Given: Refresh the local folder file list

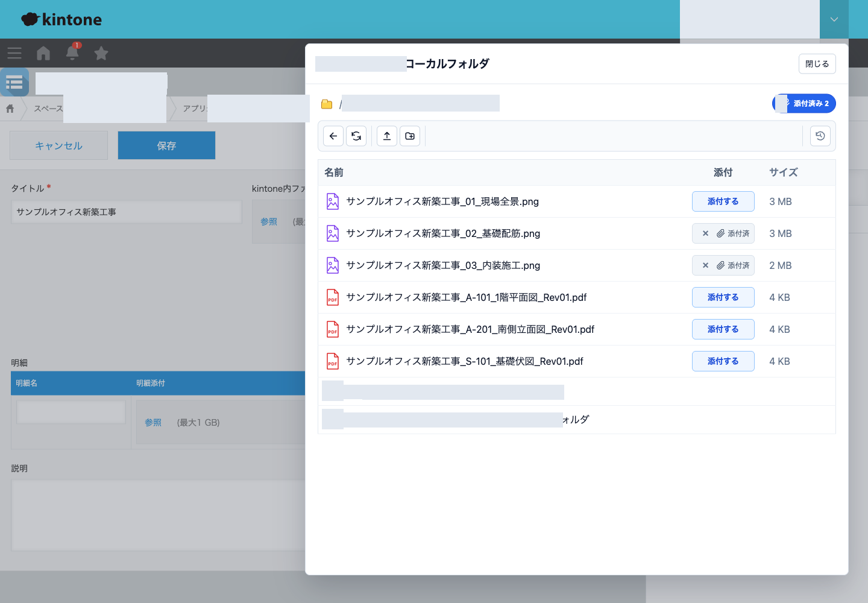Looking at the screenshot, I should (x=356, y=136).
